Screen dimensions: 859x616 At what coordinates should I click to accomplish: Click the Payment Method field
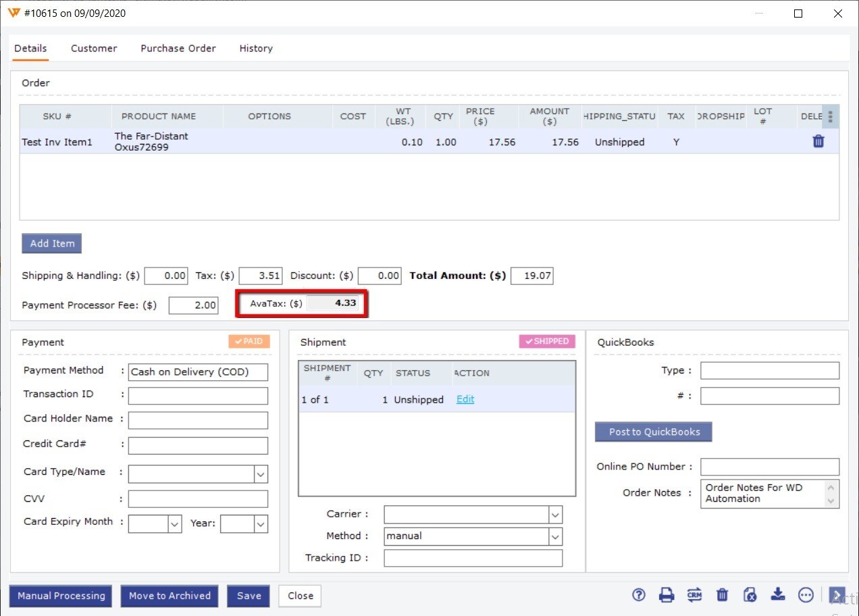pyautogui.click(x=198, y=372)
